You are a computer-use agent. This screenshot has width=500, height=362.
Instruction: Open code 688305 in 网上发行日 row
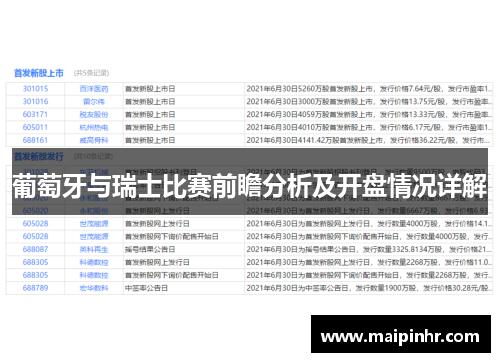point(35,262)
